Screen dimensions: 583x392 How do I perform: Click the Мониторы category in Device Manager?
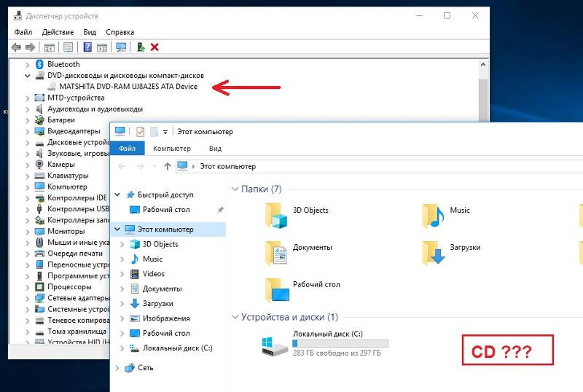[66, 231]
